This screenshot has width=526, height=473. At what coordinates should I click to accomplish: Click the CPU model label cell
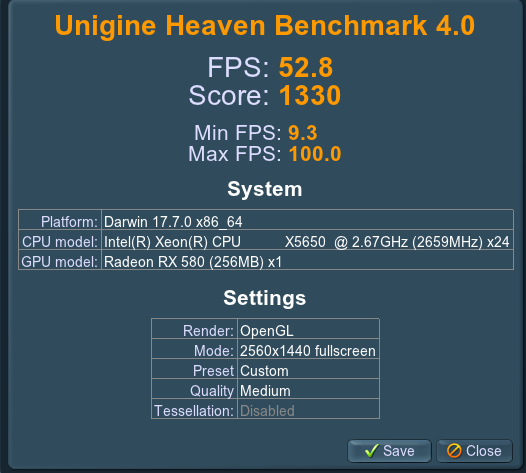tap(60, 240)
